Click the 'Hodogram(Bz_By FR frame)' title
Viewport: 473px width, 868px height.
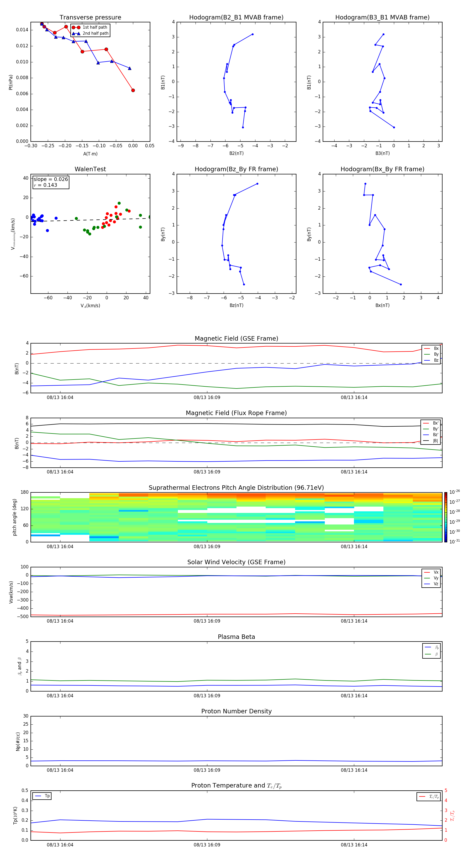[x=236, y=169]
